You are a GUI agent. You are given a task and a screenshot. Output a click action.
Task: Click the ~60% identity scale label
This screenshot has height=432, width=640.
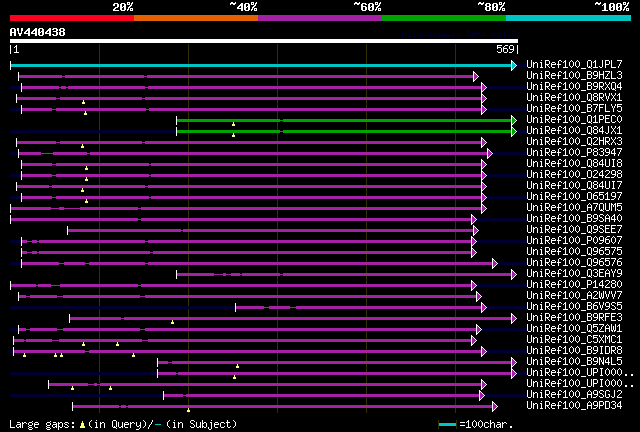coord(367,7)
